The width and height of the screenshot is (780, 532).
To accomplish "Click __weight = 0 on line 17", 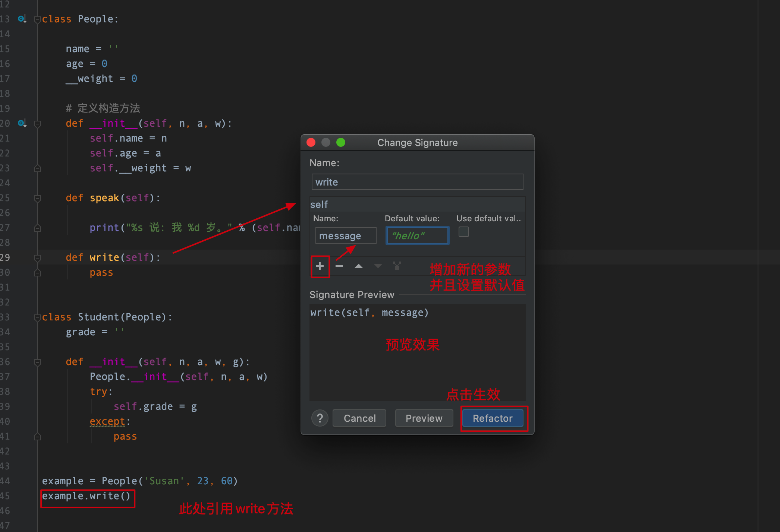I will tap(101, 79).
